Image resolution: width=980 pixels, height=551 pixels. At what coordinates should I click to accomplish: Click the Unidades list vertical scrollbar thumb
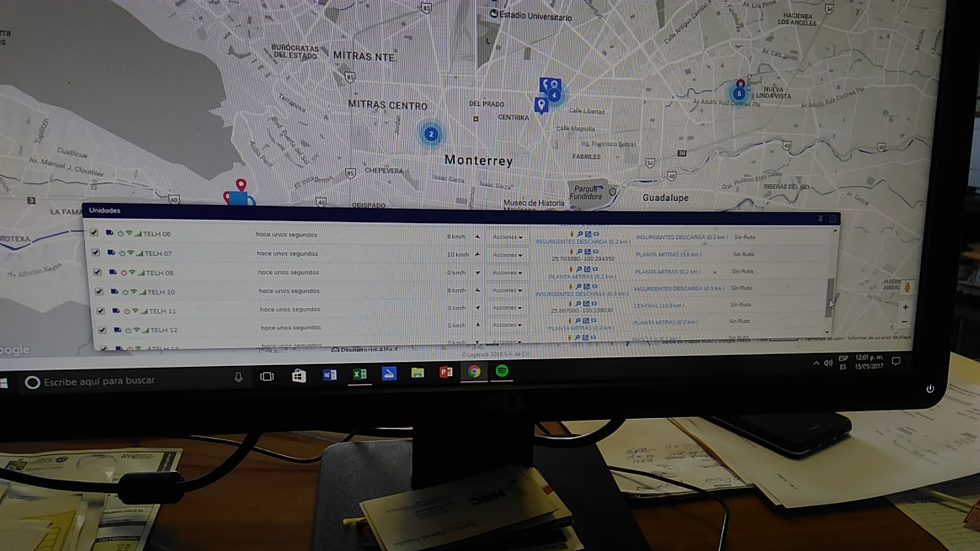coord(830,297)
